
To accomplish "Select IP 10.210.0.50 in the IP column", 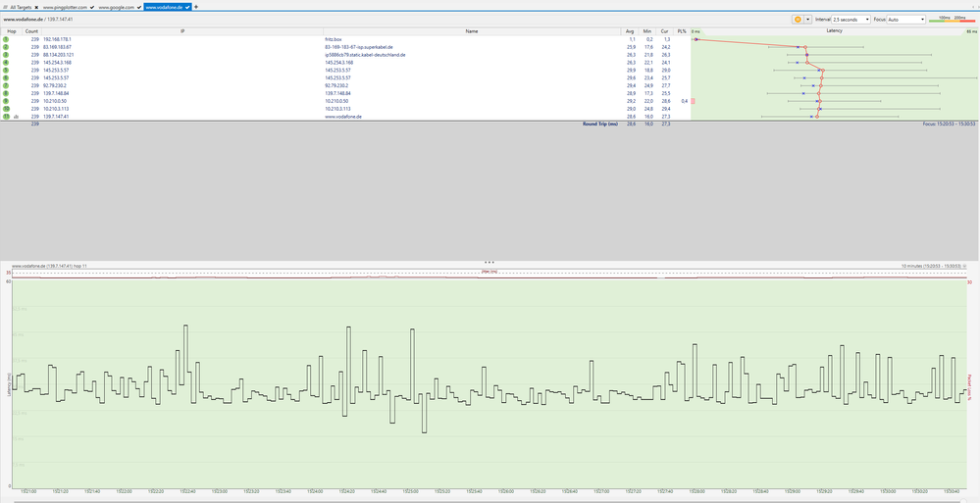I will (55, 101).
